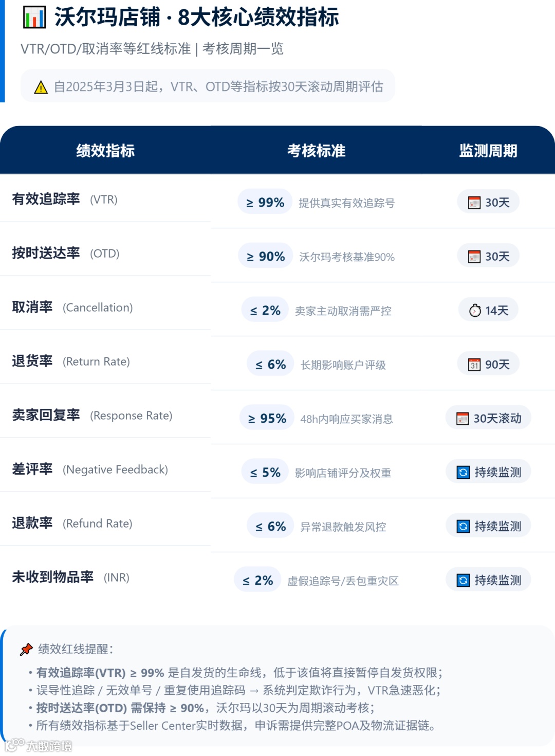Click 持续监测 in the INR row
Viewport: 555px width, 756px height.
point(488,580)
